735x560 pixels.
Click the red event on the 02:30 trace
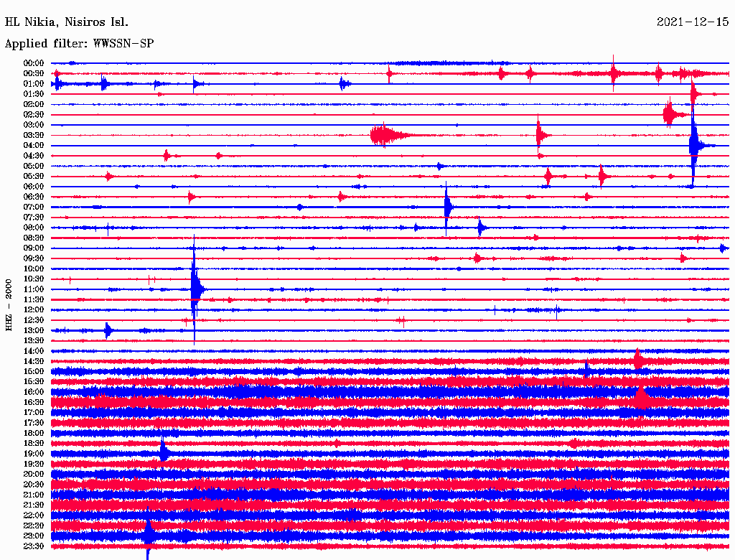click(670, 114)
